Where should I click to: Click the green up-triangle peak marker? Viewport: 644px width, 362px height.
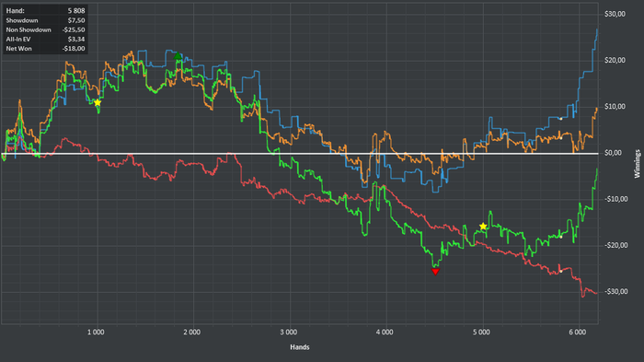click(178, 56)
